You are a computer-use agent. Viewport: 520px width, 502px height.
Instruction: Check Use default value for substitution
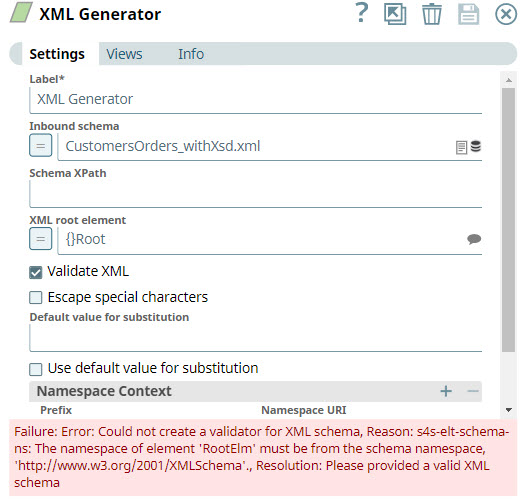(x=36, y=369)
